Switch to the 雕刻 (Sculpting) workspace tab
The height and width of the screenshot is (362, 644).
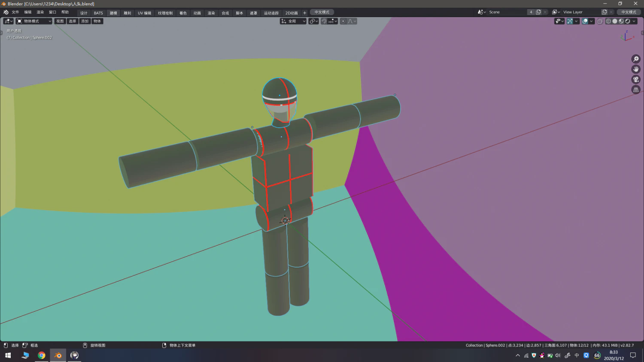point(128,13)
